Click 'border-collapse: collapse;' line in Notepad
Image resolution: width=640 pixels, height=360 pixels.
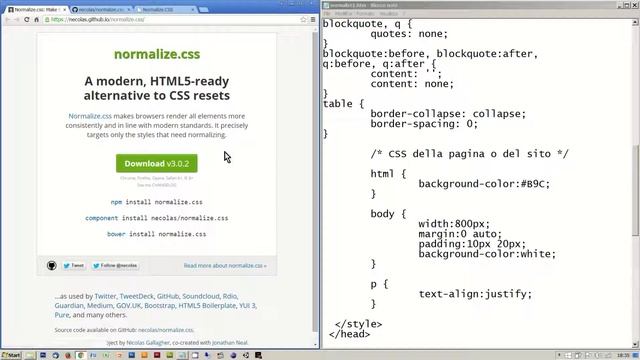click(448, 113)
